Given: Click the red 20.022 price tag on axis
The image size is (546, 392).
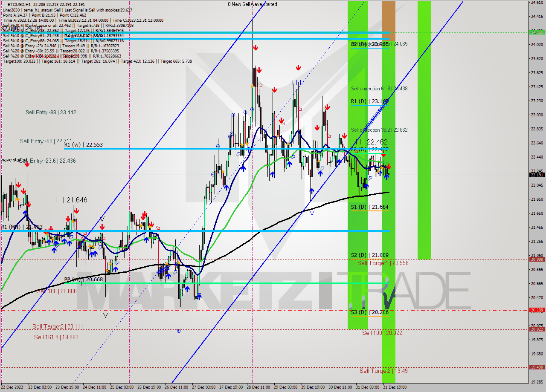Looking at the screenshot, I should click(537, 329).
